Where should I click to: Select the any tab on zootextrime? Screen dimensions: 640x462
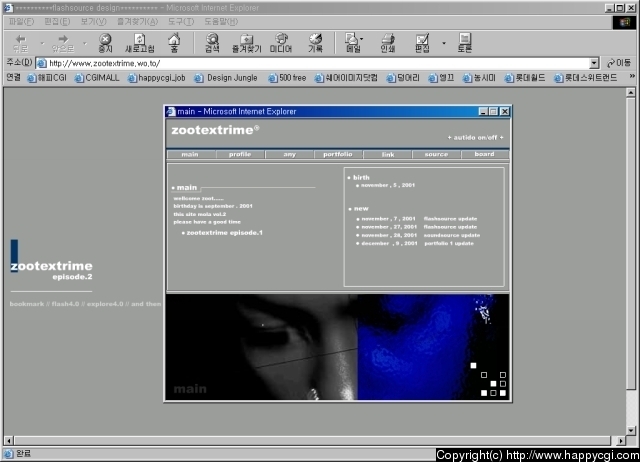point(289,154)
